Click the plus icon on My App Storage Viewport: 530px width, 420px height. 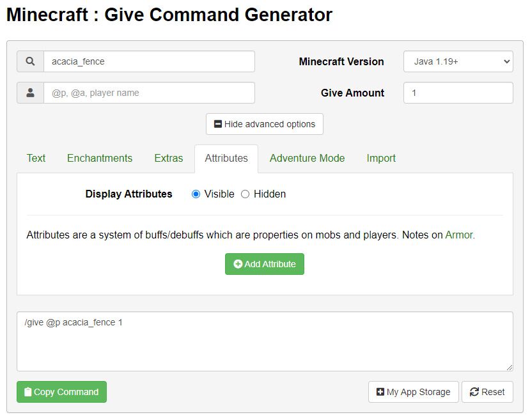(x=380, y=392)
